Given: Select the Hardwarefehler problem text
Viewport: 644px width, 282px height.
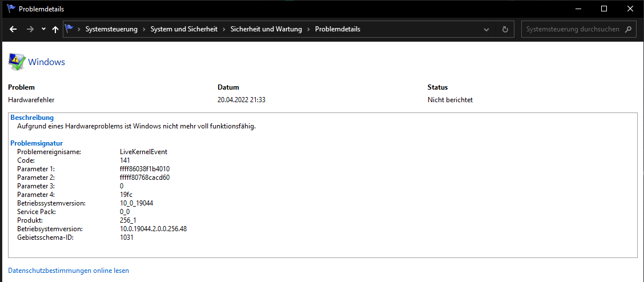Looking at the screenshot, I should coord(31,100).
